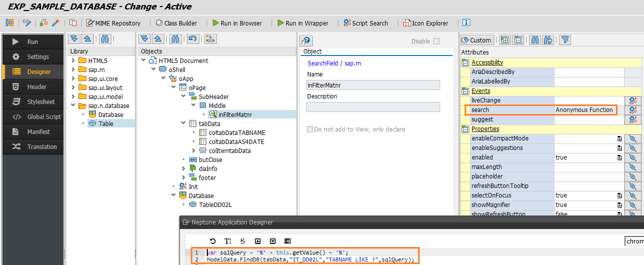Open the Stylesheet tab in sidebar

(33, 102)
